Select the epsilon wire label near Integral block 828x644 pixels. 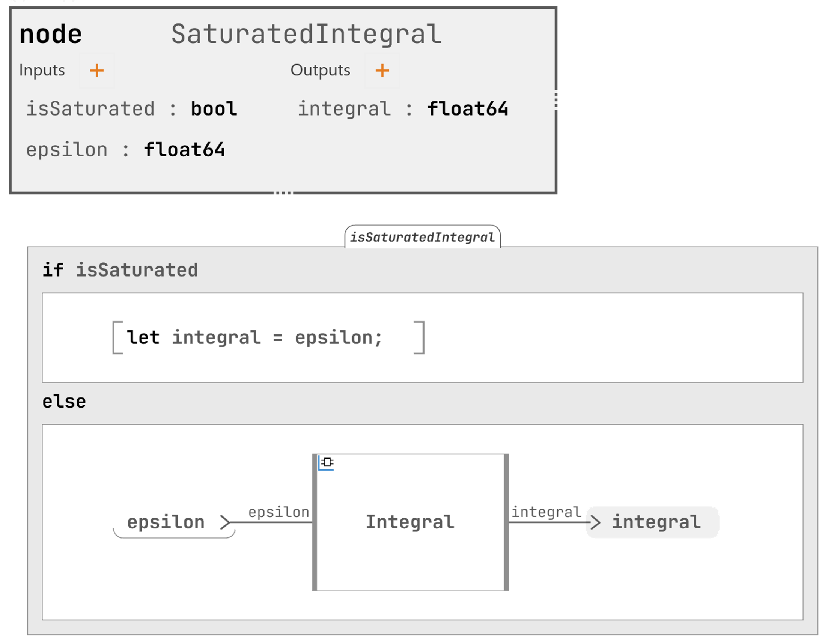point(279,512)
